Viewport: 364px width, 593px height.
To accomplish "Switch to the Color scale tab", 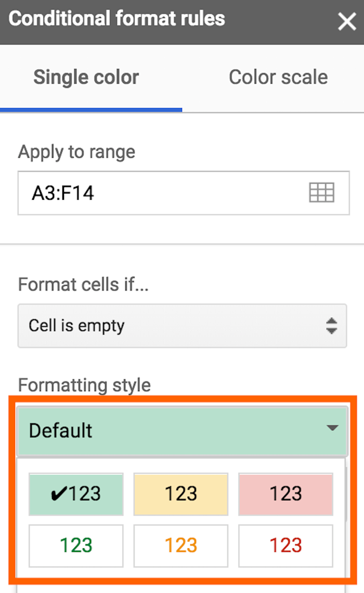I will [278, 77].
